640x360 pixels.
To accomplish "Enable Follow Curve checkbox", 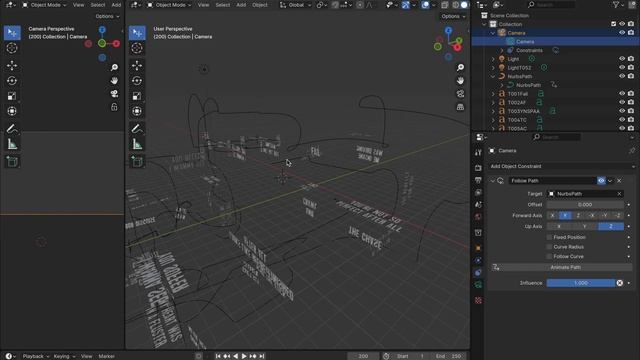I will [x=549, y=256].
